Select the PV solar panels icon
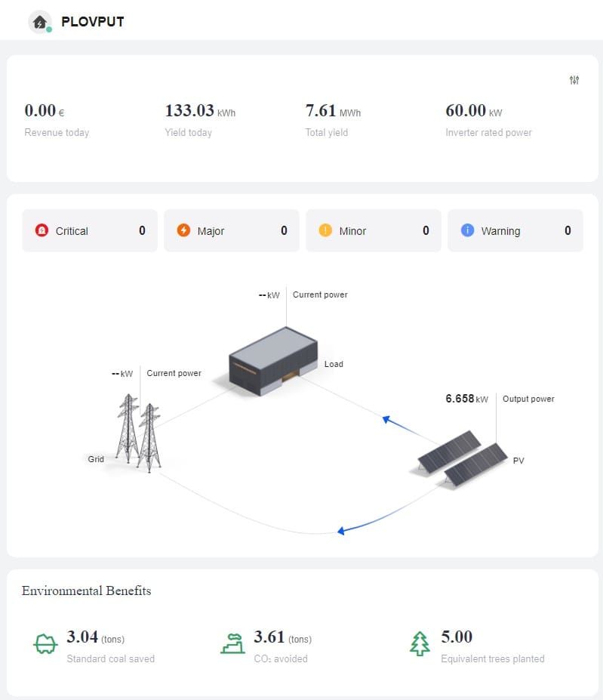This screenshot has width=603, height=700. (463, 458)
